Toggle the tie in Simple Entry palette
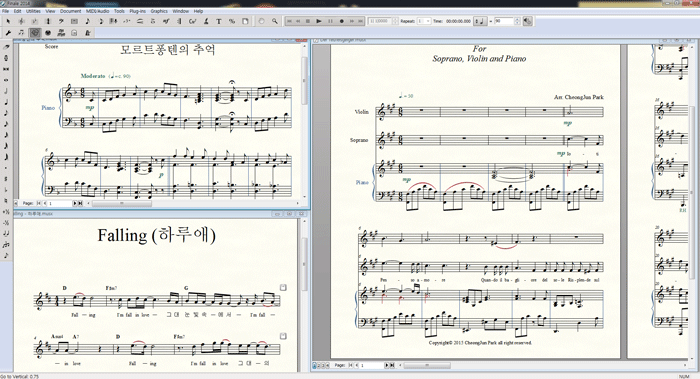This screenshot has height=379, width=700. click(x=6, y=233)
